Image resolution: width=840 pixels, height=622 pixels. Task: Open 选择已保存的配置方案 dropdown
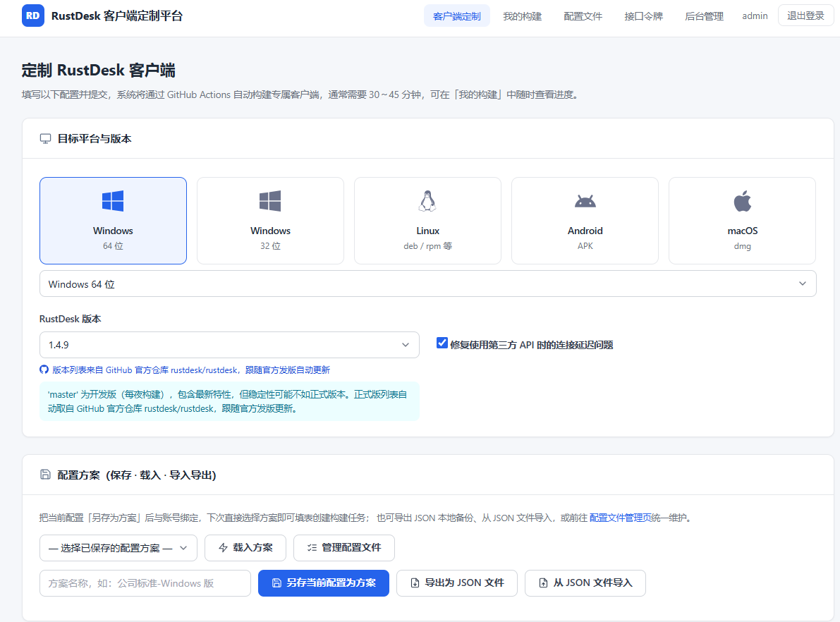click(x=118, y=548)
